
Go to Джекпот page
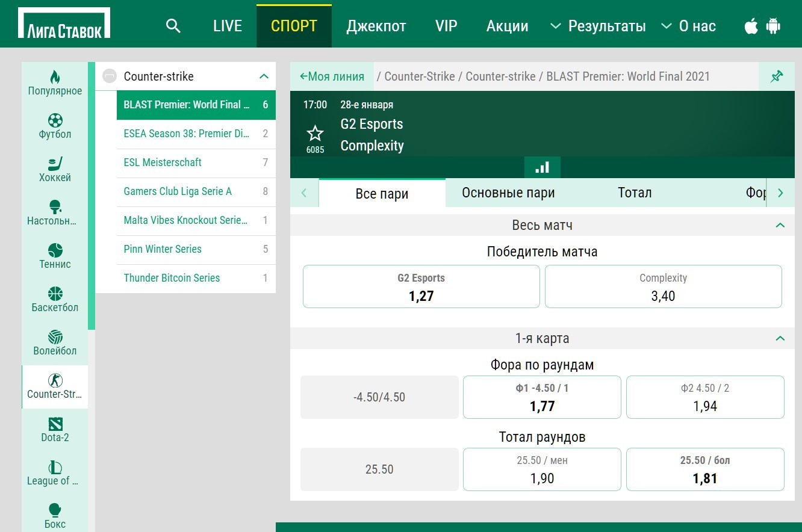point(376,26)
